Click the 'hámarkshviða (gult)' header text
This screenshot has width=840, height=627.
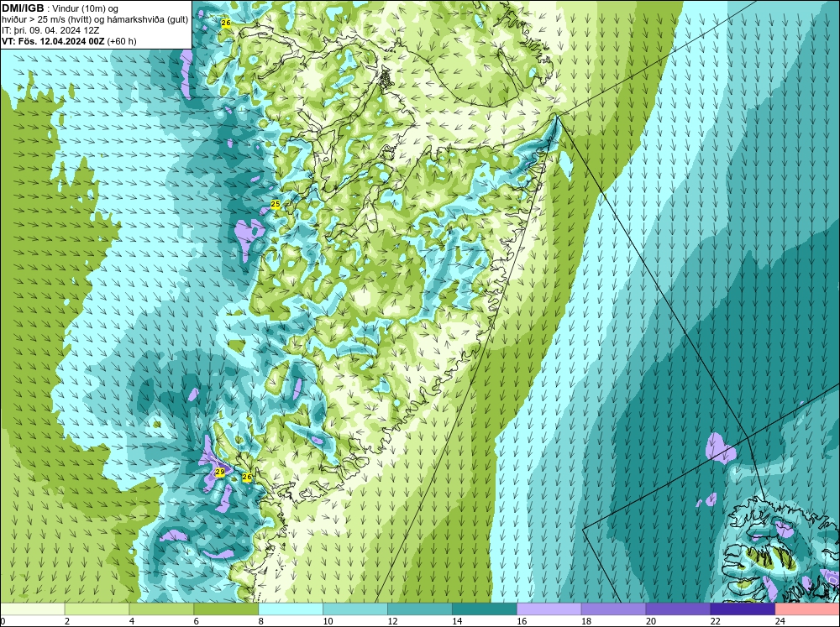point(150,20)
